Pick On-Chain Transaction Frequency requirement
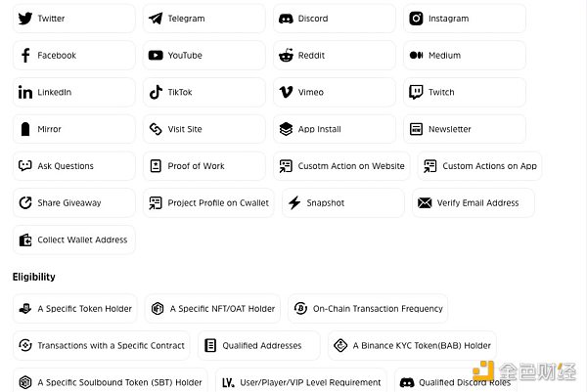The image size is (587, 392). 368,309
